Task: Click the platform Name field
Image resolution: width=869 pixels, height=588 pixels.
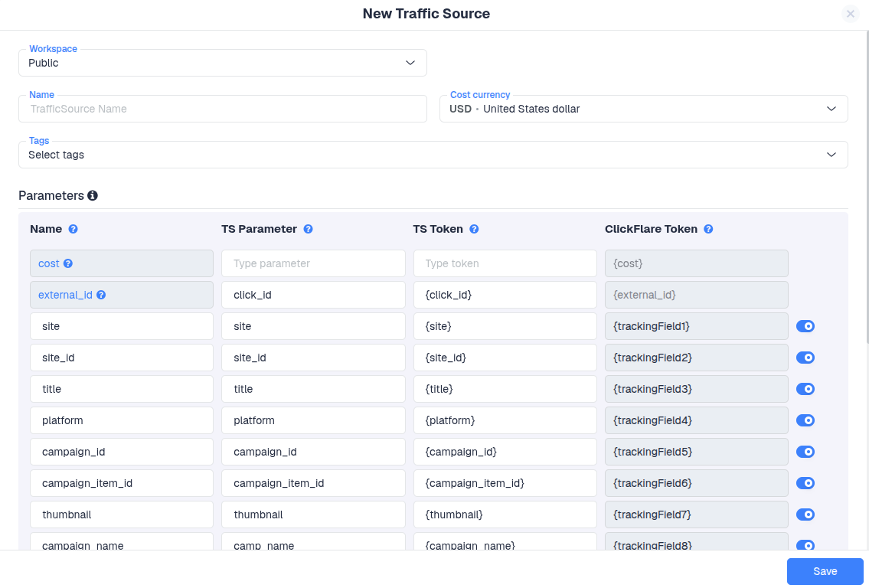Action: (122, 420)
